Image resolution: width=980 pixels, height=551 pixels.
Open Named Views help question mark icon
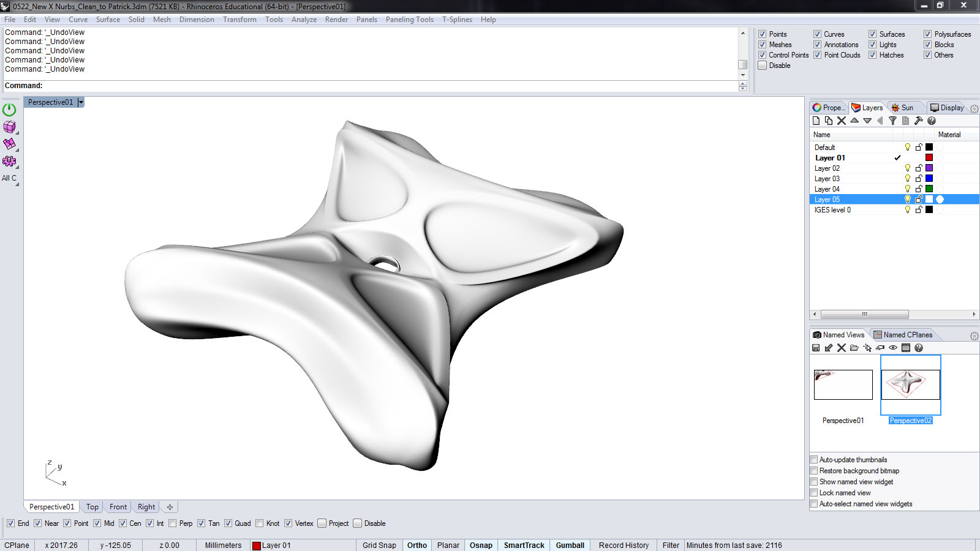919,348
